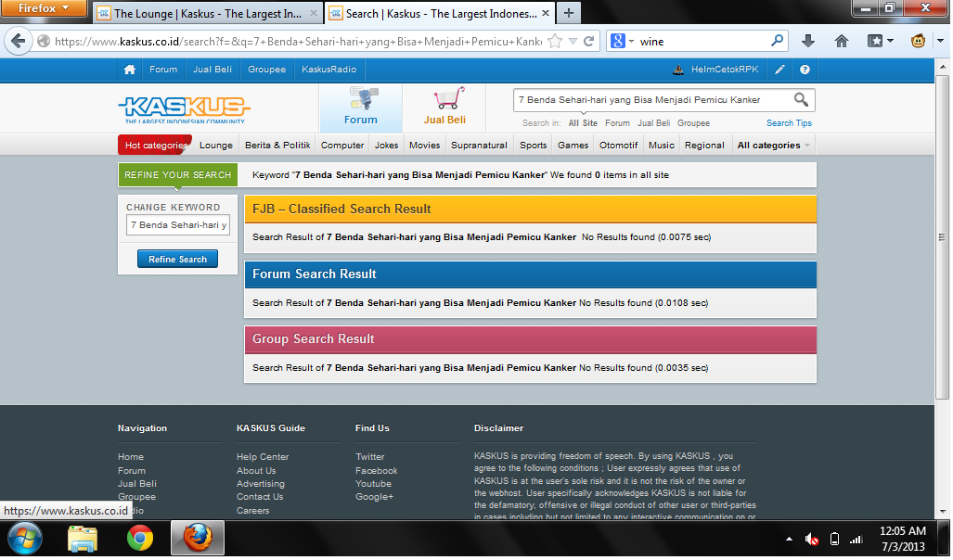This screenshot has height=560, width=953.
Task: Open the help question mark icon
Action: [x=805, y=70]
